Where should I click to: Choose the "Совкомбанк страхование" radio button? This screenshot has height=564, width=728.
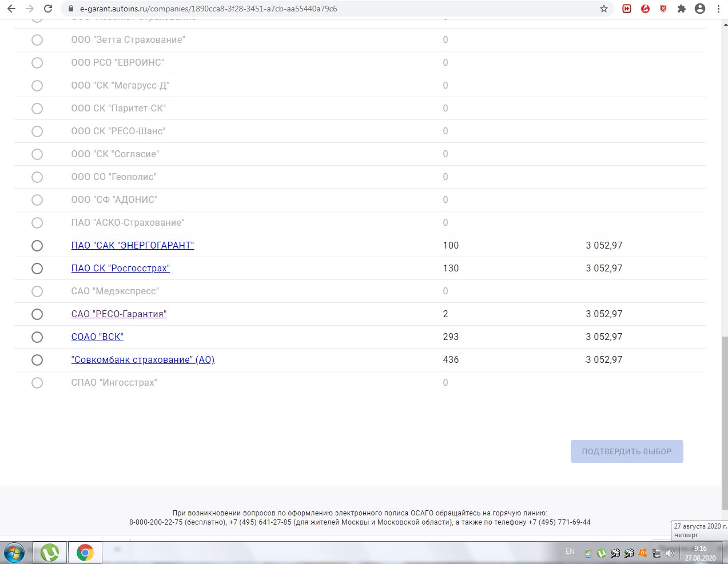point(37,360)
